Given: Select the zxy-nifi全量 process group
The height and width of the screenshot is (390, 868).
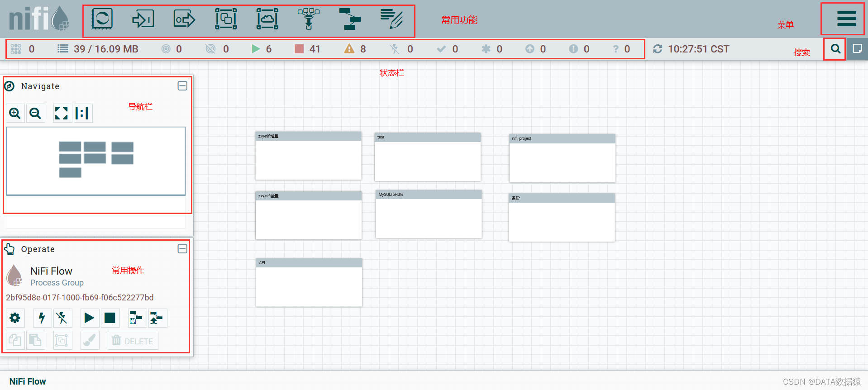Looking at the screenshot, I should click(x=308, y=215).
